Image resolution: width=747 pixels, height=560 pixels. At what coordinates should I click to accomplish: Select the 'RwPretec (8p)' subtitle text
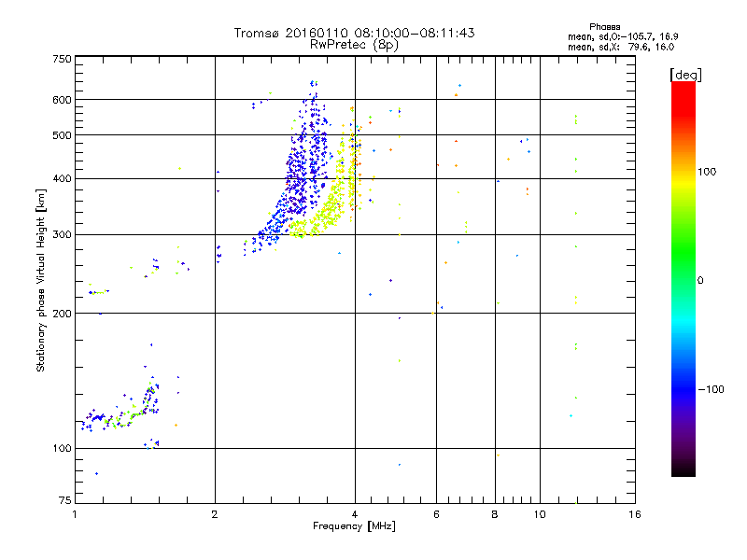click(354, 45)
